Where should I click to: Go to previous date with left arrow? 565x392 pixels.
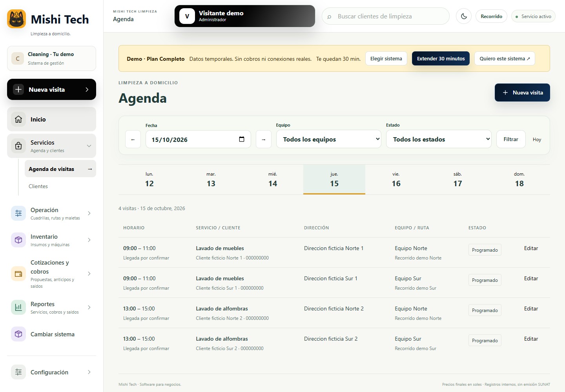[x=133, y=140]
